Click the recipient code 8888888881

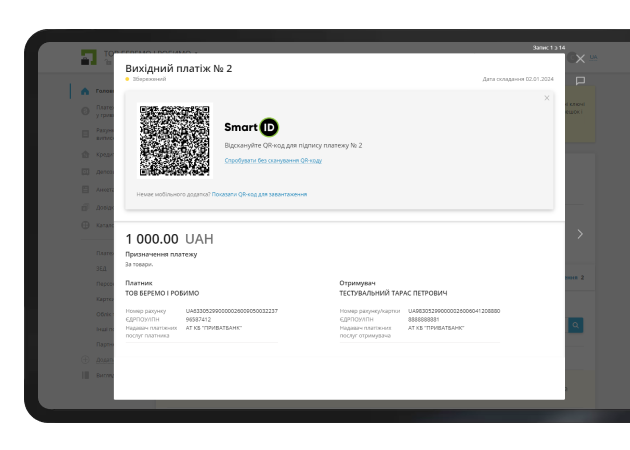pyautogui.click(x=423, y=319)
